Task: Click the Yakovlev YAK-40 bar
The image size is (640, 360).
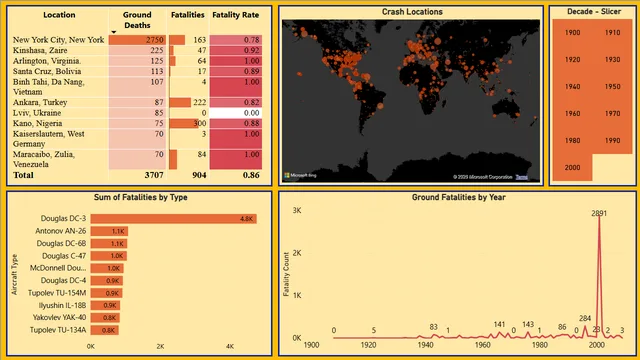Action: click(105, 318)
